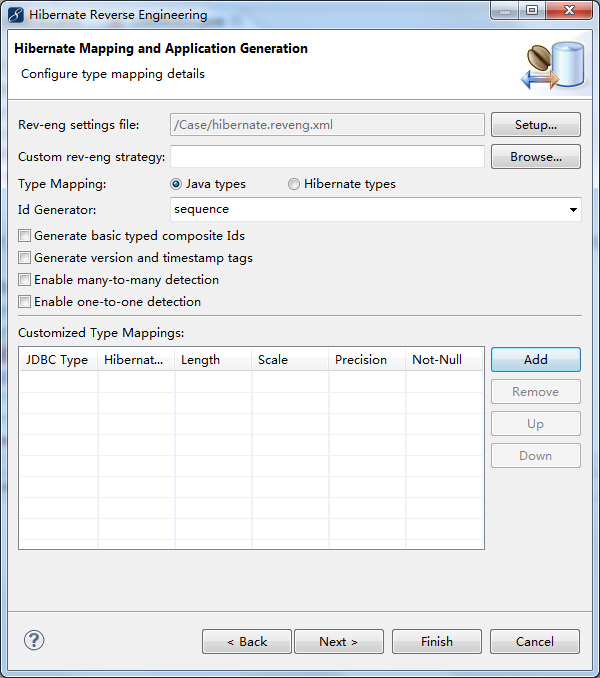Click the Length column header
The height and width of the screenshot is (678, 600).
click(213, 359)
